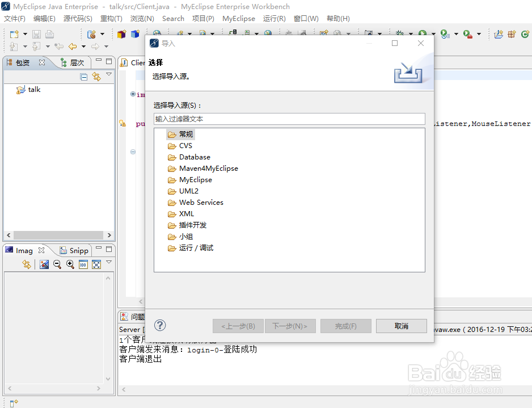Click the Run As profile icon
Image resolution: width=532 pixels, height=408 pixels.
(445, 34)
